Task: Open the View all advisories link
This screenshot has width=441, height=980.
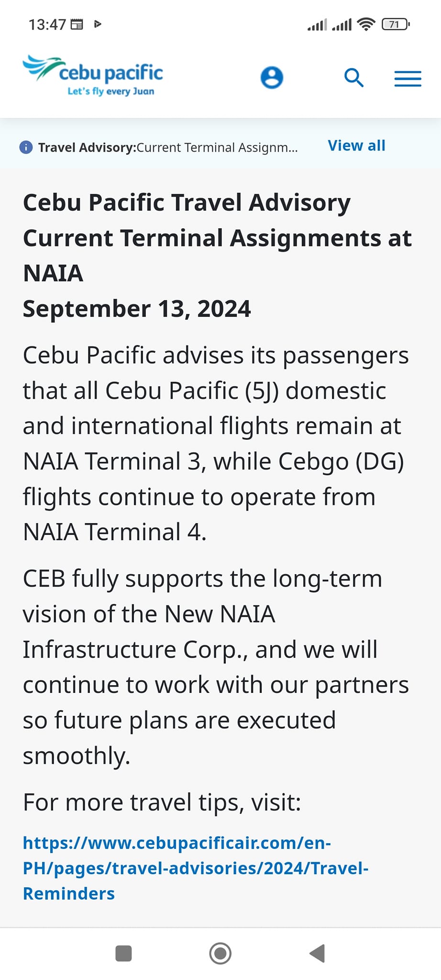Action: (356, 145)
